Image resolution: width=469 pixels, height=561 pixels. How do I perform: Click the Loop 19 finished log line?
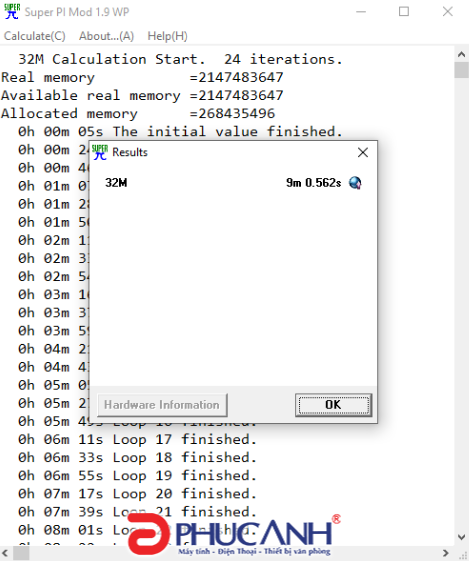click(x=137, y=475)
